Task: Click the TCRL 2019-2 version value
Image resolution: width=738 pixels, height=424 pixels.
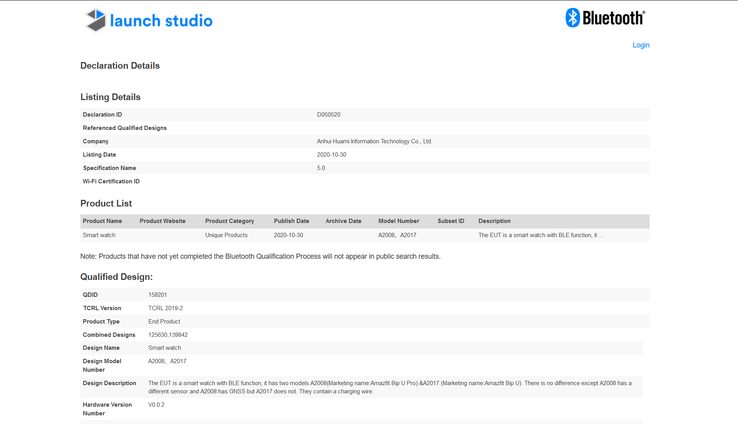Action: click(165, 308)
